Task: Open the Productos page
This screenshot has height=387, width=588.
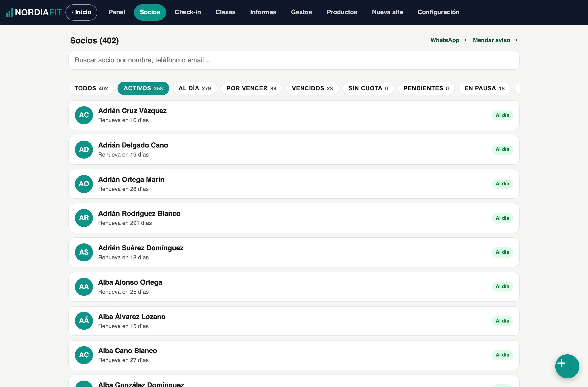Action: [x=342, y=12]
